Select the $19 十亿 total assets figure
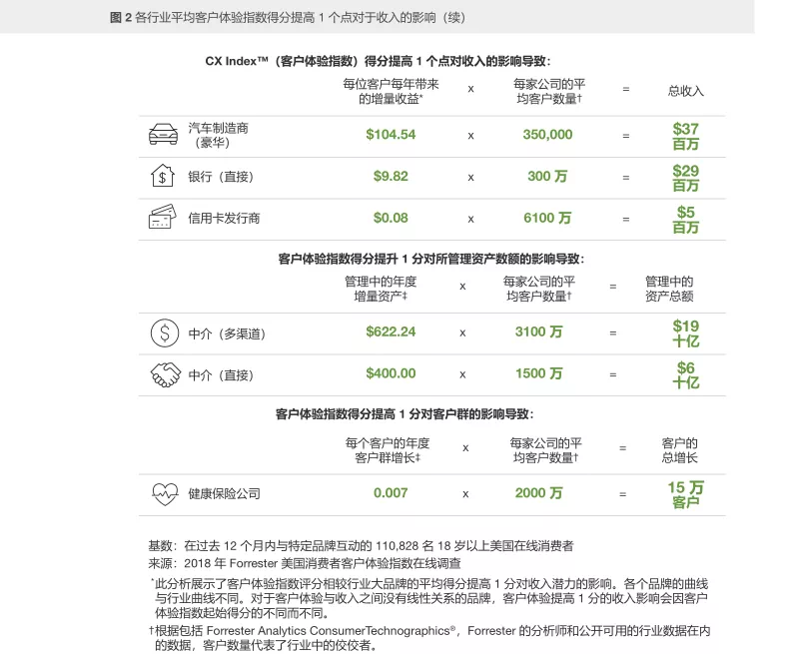Viewport: 812px width, 654px height. point(685,332)
